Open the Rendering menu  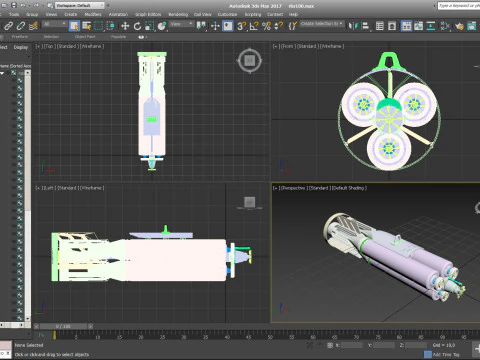point(178,15)
